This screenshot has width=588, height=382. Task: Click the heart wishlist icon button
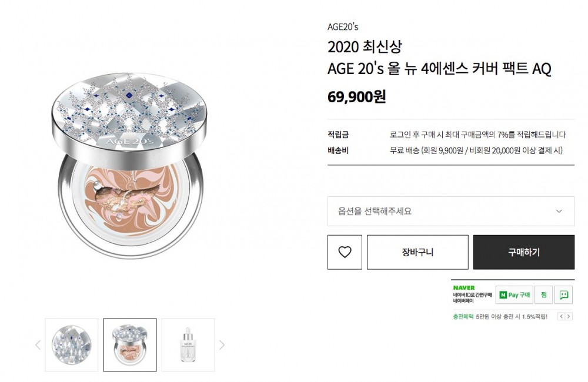point(345,252)
